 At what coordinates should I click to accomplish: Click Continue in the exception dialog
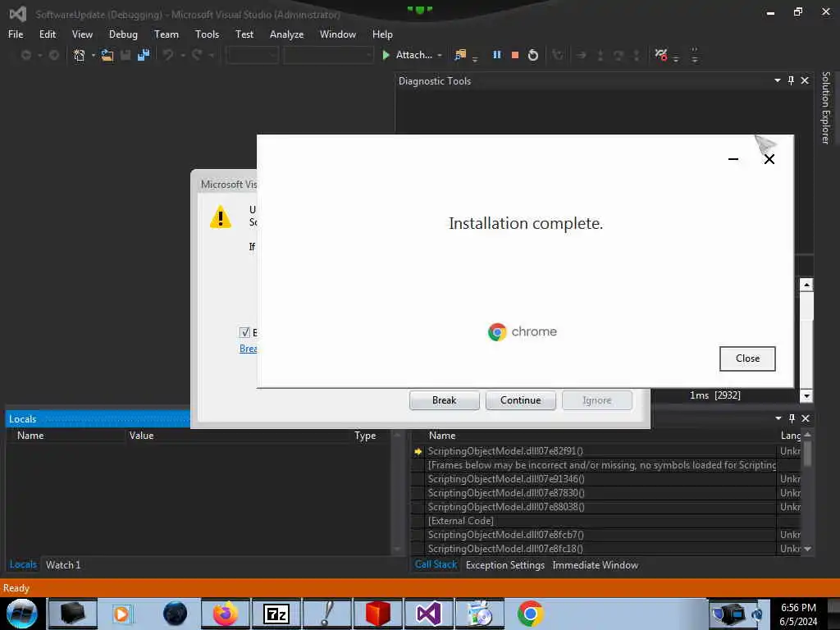click(x=520, y=400)
